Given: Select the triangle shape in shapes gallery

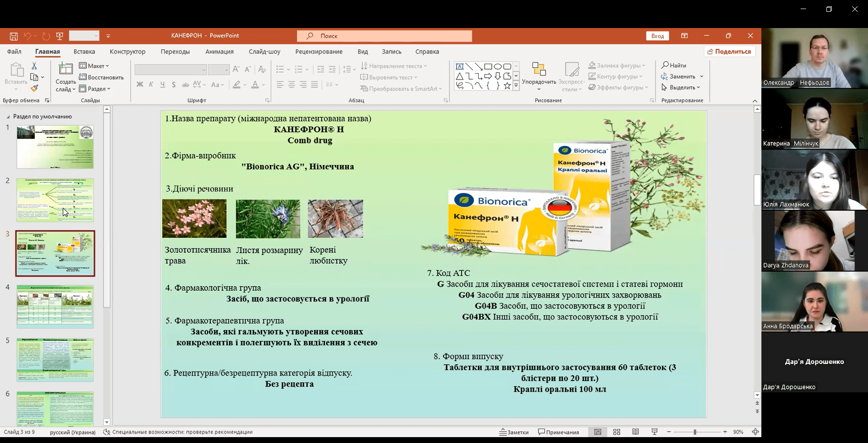Looking at the screenshot, I should [x=460, y=76].
